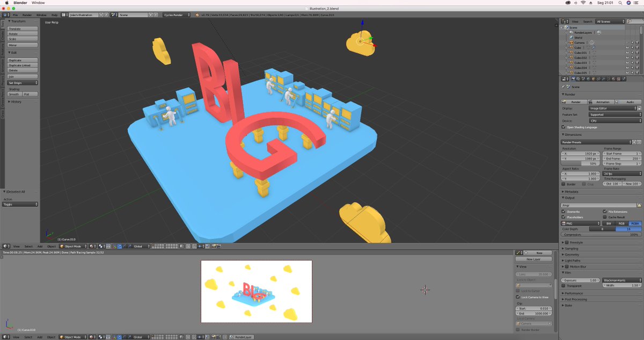Click the 3D viewport editor type icon

5,246
